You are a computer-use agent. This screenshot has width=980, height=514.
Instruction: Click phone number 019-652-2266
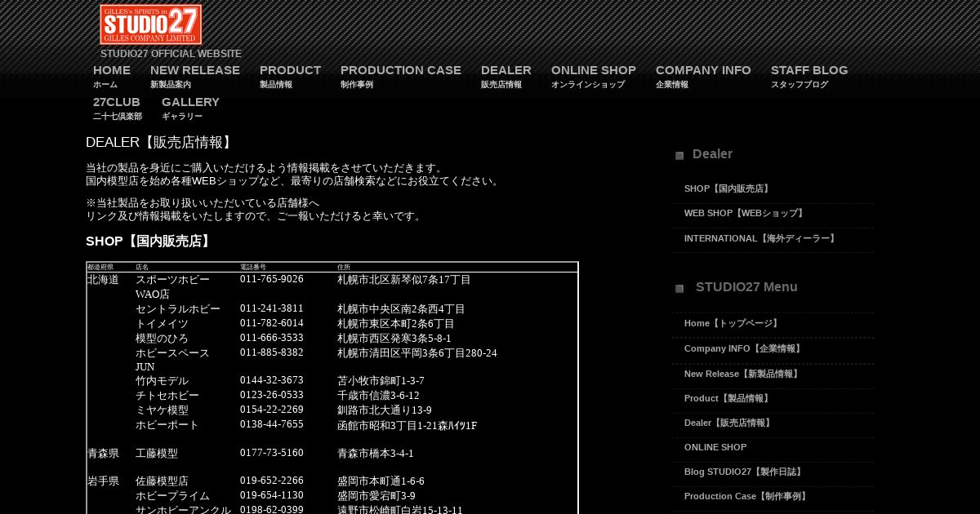[x=272, y=481]
